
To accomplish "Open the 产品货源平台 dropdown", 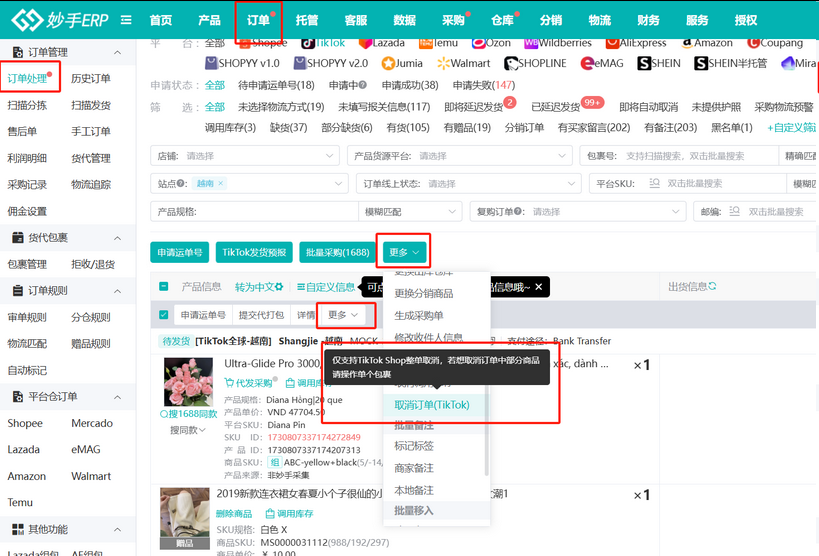I will (x=459, y=156).
